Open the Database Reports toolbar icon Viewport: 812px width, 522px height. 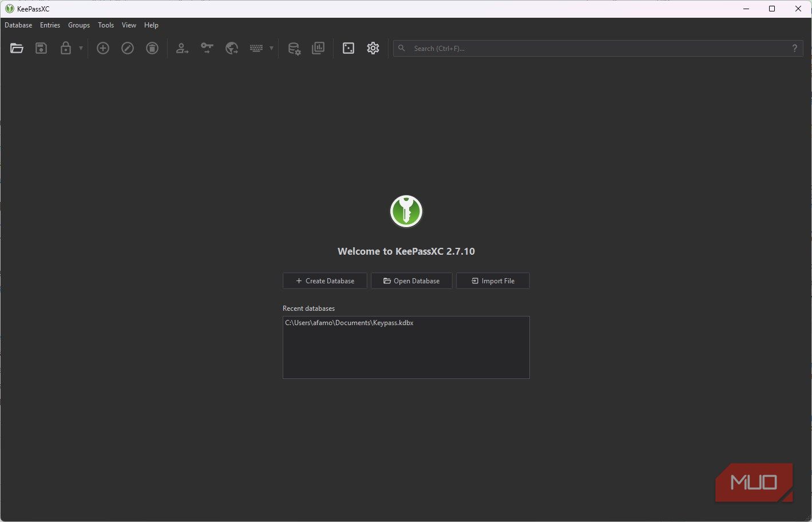(x=318, y=49)
